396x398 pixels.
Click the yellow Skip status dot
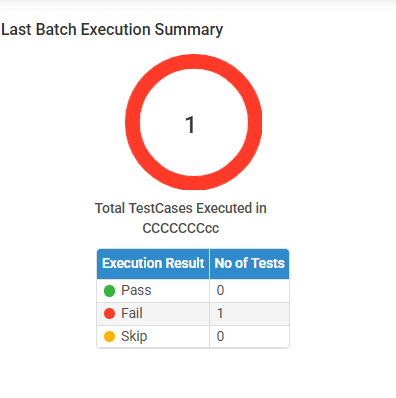point(109,336)
